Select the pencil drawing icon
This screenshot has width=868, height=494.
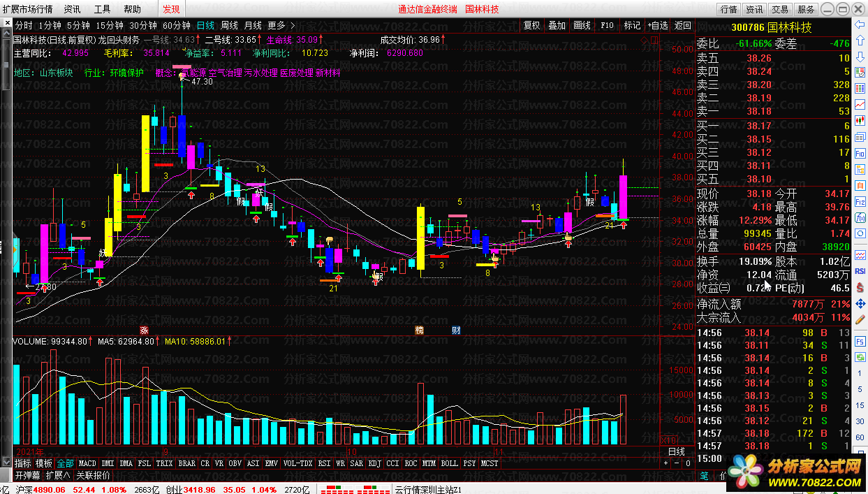860,319
